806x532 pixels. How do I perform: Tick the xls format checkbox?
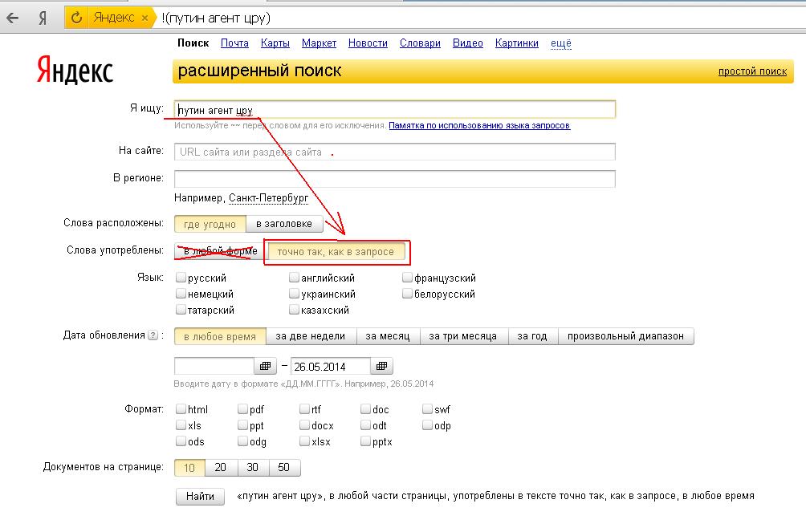[181, 425]
